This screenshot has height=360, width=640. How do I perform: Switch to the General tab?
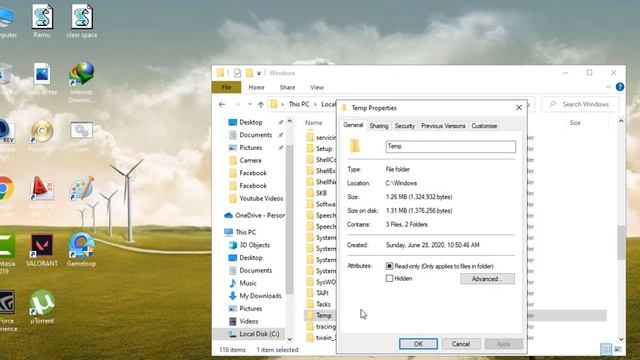click(x=353, y=125)
